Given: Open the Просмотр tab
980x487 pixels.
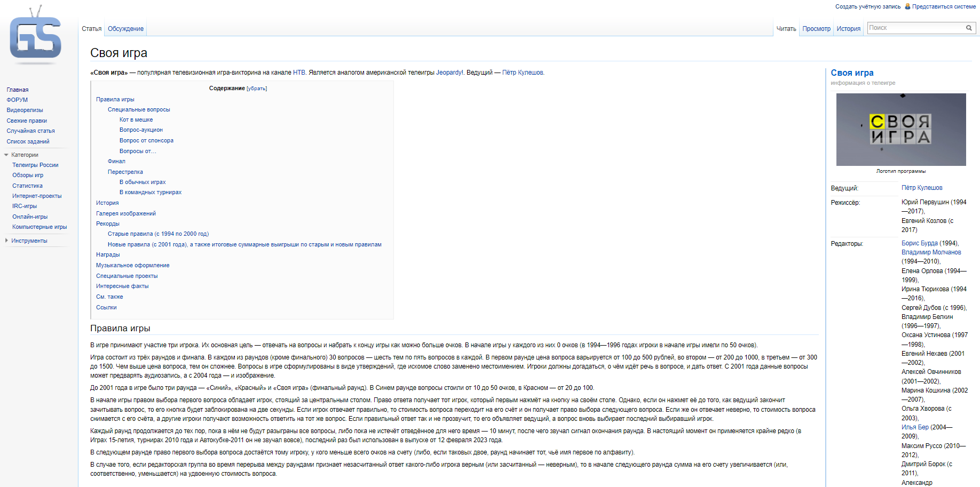Looking at the screenshot, I should point(817,29).
